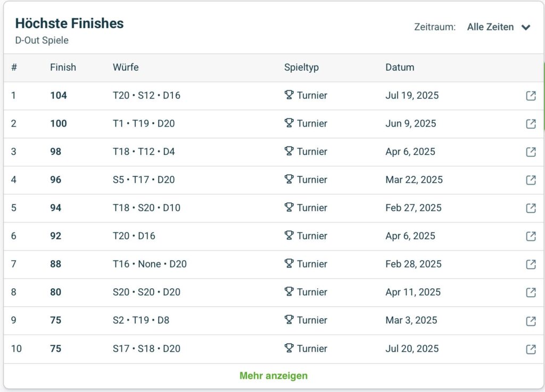Open external link for 80 finish row
Viewport: 545px width, 392px height.
pos(531,292)
